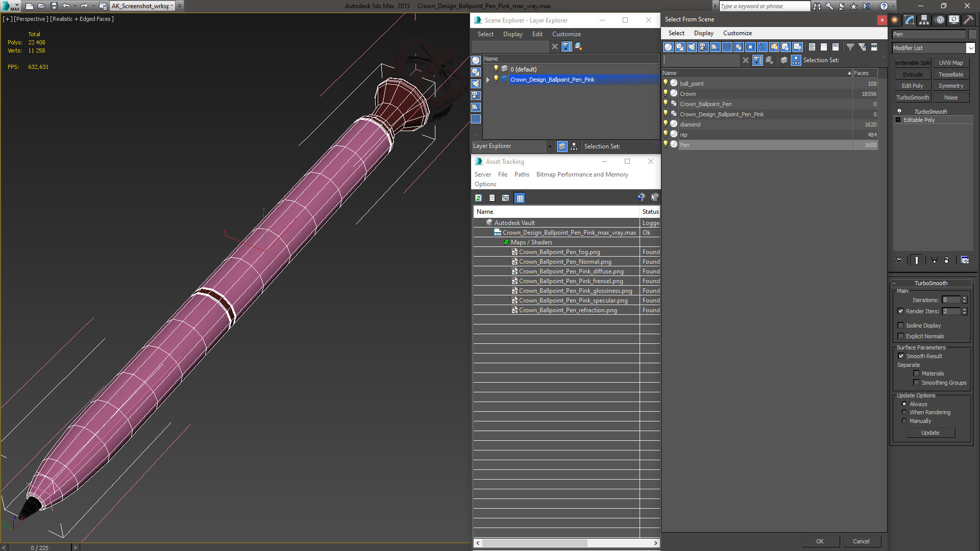Click Sort by Hierarchy icon in Select From Scene

[796, 60]
